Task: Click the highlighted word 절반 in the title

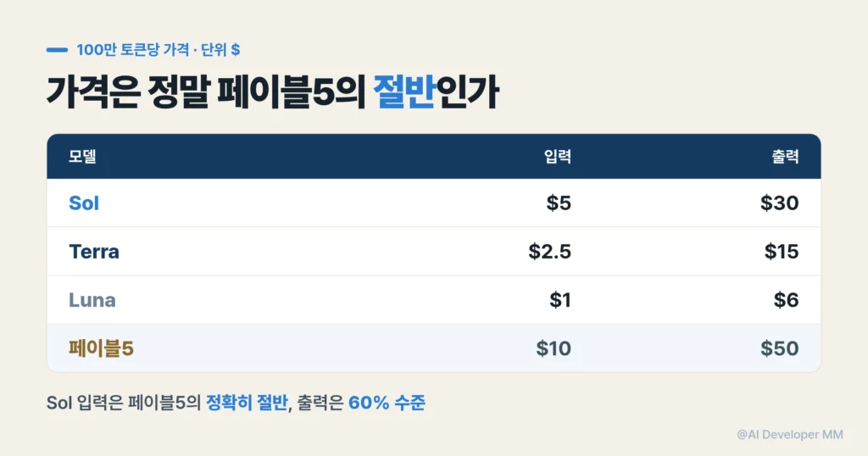Action: point(403,92)
